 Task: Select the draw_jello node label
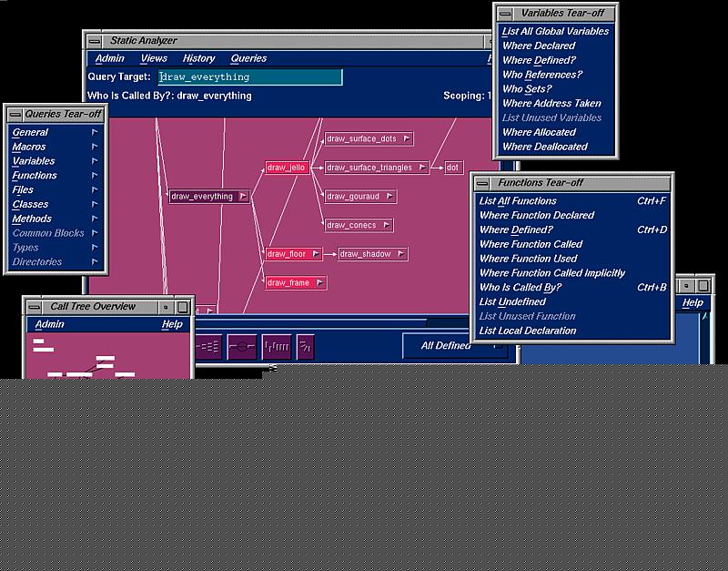click(x=286, y=168)
